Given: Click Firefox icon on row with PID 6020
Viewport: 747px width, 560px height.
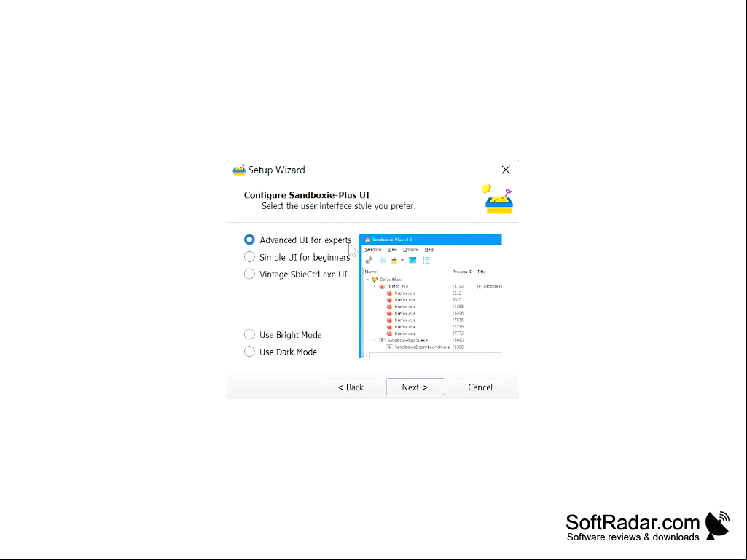Looking at the screenshot, I should coord(389,299).
